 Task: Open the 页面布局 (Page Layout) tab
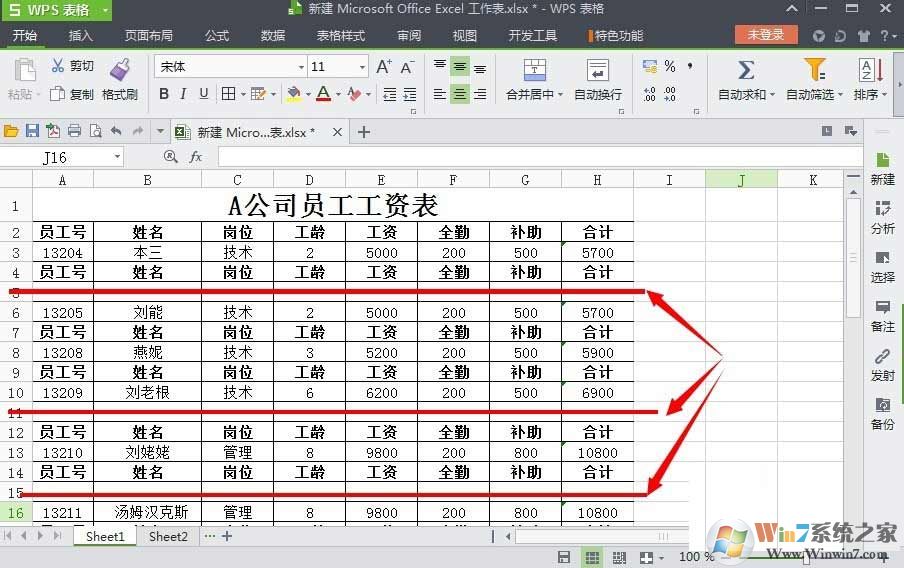pos(149,36)
